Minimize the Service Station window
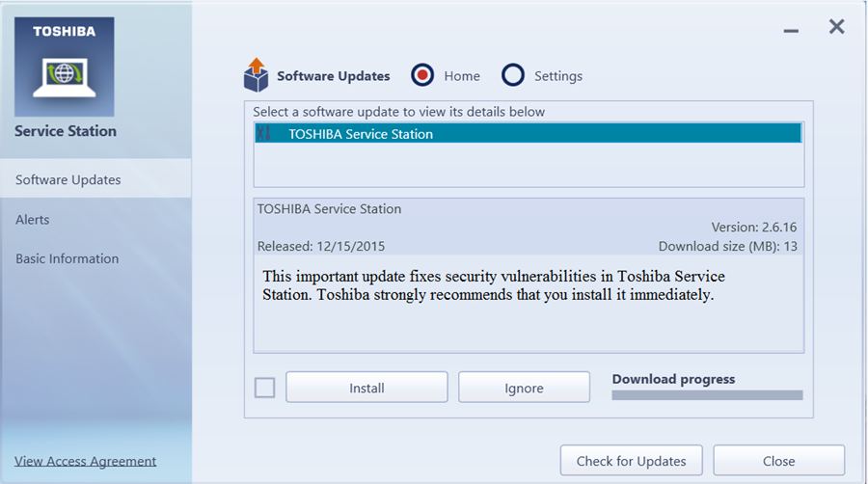 point(791,31)
